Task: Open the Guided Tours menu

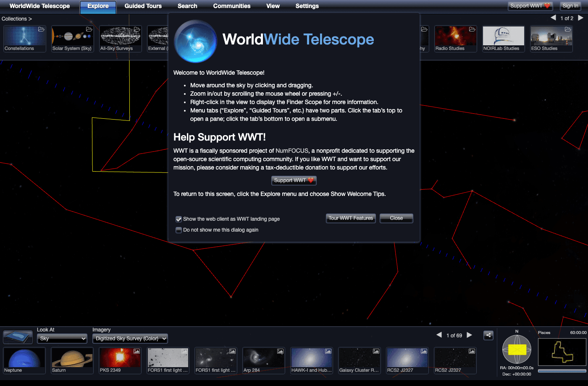Action: pyautogui.click(x=143, y=6)
